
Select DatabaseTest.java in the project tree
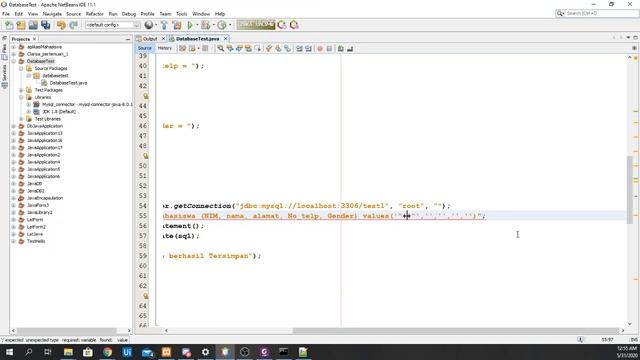pos(64,83)
